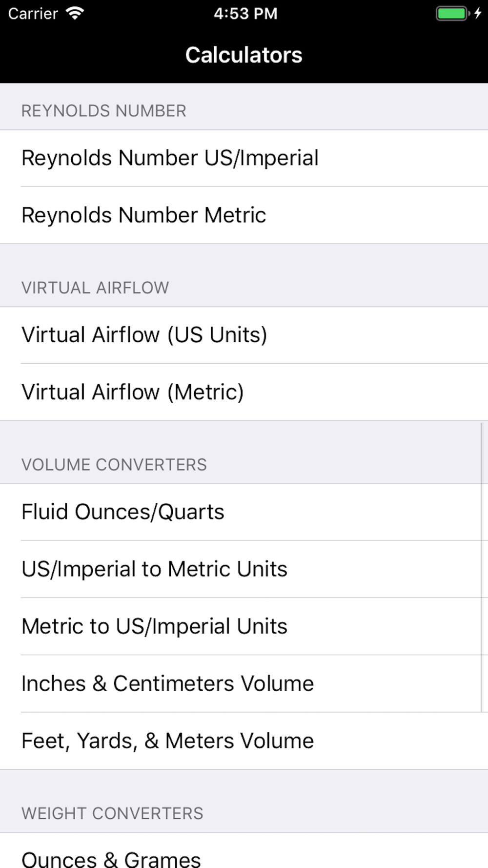
Task: Select Virtual Airflow (Metric) row
Action: 244,392
